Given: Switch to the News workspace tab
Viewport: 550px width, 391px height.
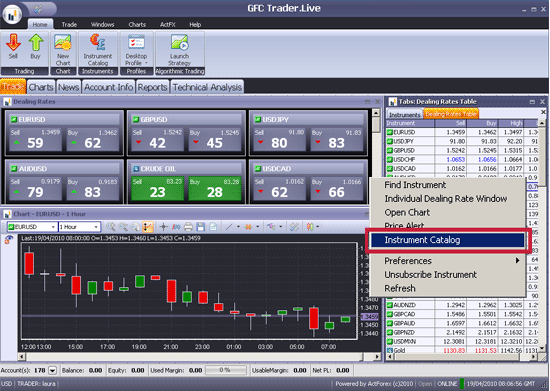Looking at the screenshot, I should pyautogui.click(x=68, y=87).
